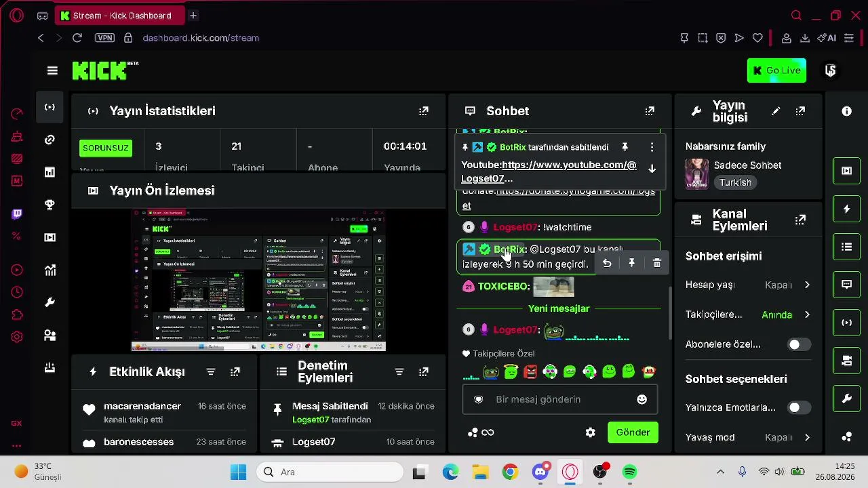Click the Gönder send button
The image size is (868, 488).
(633, 432)
